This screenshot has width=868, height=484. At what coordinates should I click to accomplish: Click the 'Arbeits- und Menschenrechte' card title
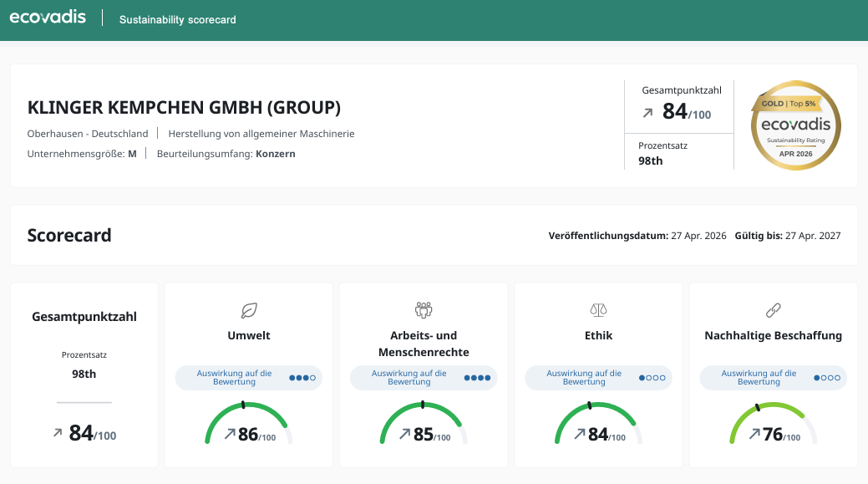coord(424,344)
